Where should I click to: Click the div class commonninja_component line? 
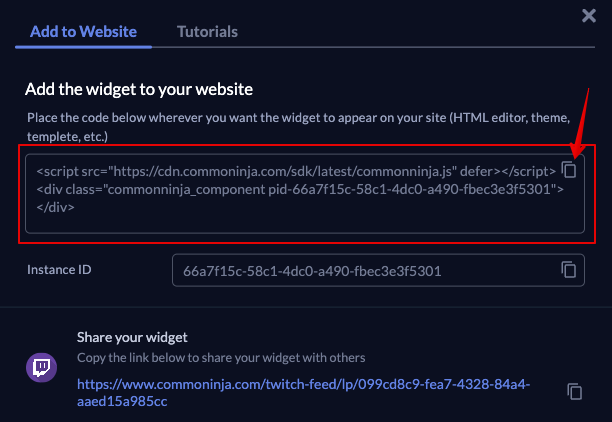coord(300,189)
